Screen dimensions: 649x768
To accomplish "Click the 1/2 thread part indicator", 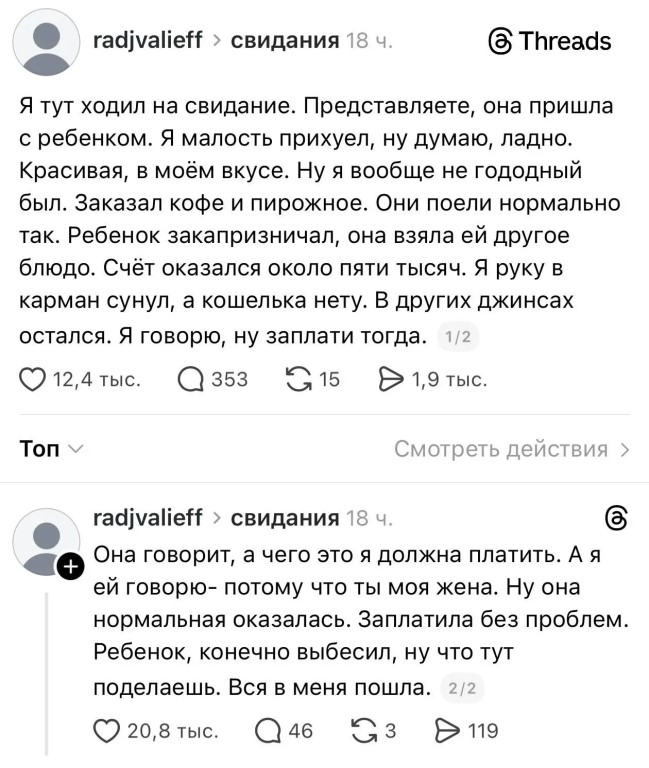I will click(x=459, y=337).
